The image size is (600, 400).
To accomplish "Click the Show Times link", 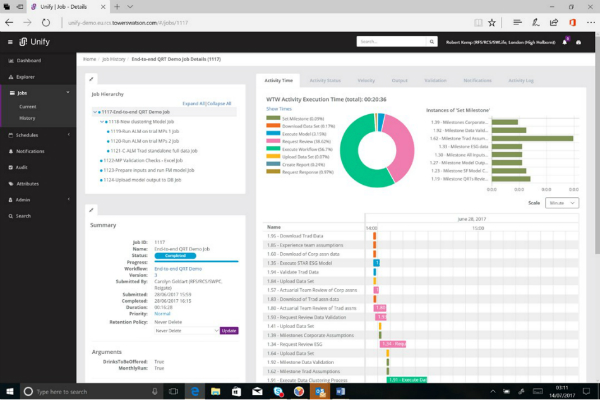I will click(x=279, y=109).
